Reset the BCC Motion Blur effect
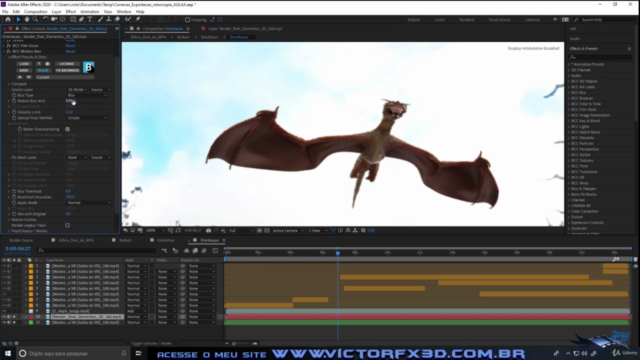The width and height of the screenshot is (640, 360). (x=70, y=51)
